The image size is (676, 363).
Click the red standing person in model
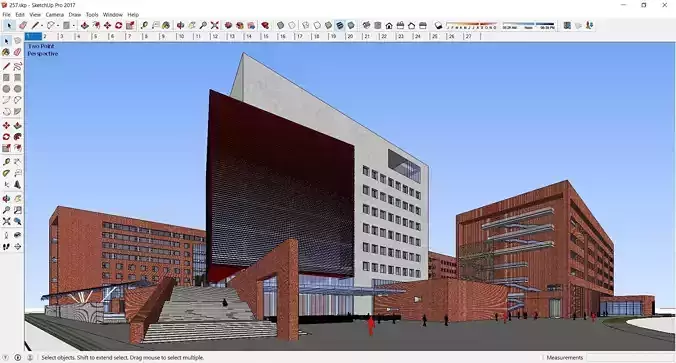coord(371,326)
